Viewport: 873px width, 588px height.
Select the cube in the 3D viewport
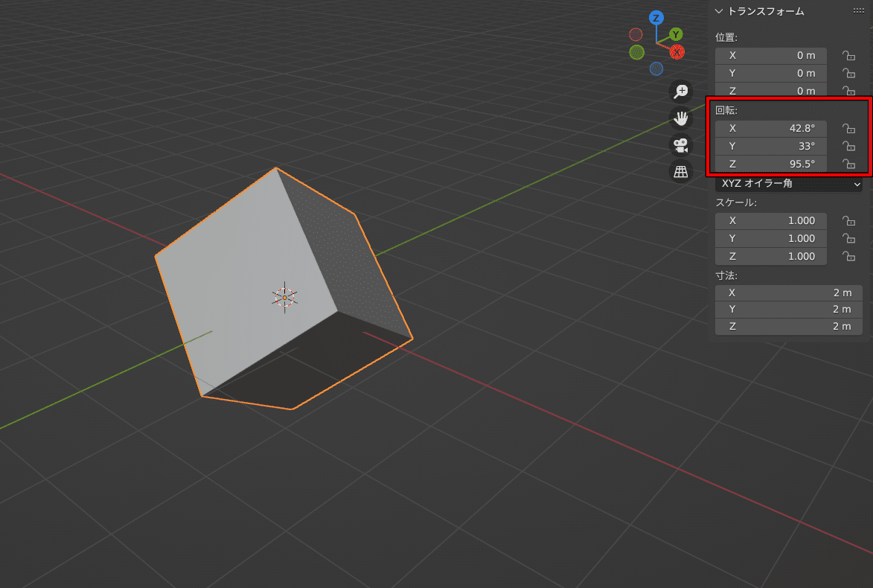pyautogui.click(x=283, y=290)
